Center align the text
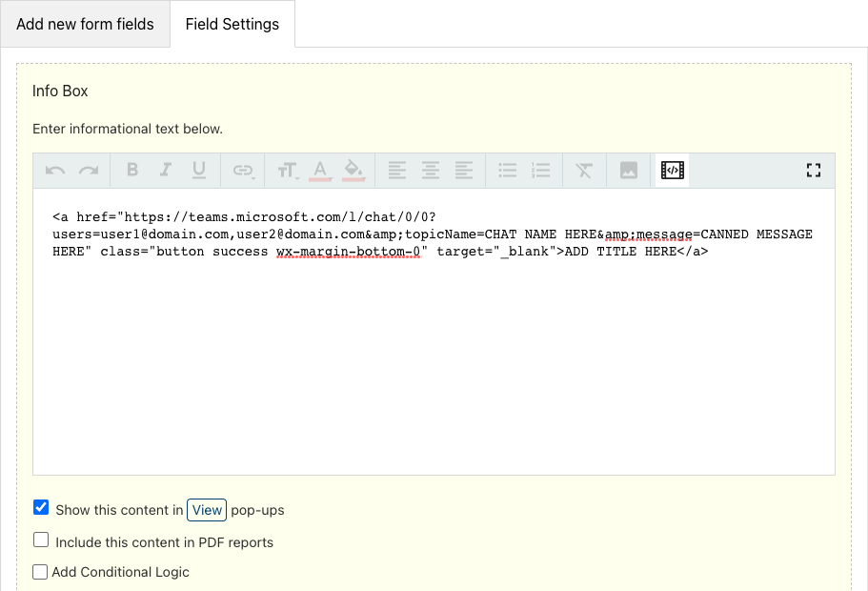This screenshot has height=591, width=868. [430, 170]
